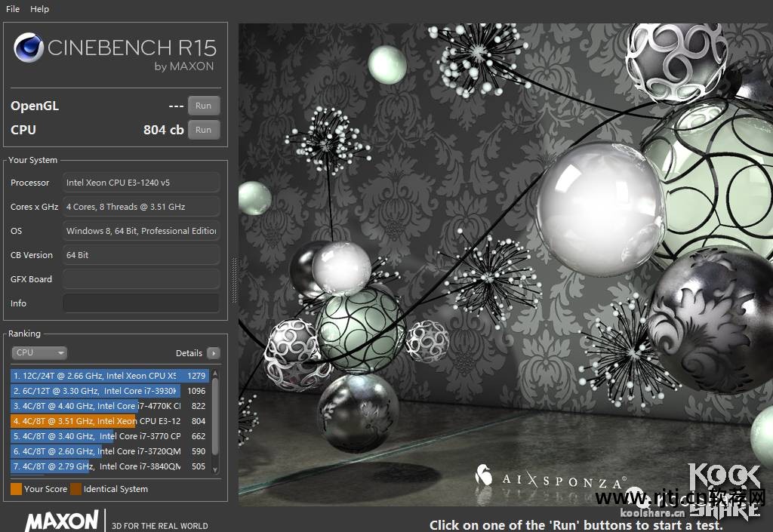Select ranking entry i7-4770K 822
773x532 pixels.
[x=109, y=406]
